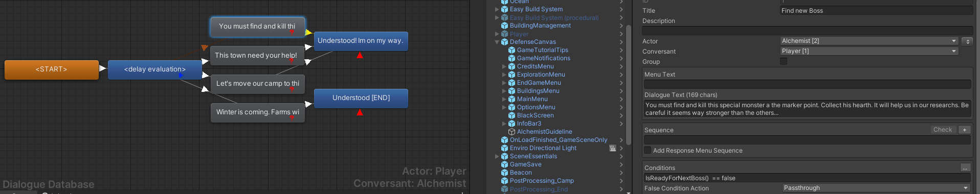Click the MainMenu cube icon
This screenshot has height=194, width=980.
(x=511, y=99)
